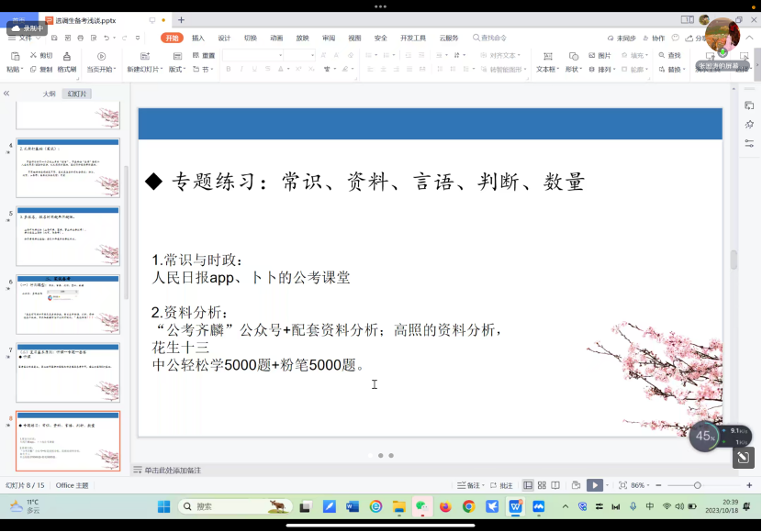Toggle Underline formatting
This screenshot has height=532, width=762.
pos(254,70)
